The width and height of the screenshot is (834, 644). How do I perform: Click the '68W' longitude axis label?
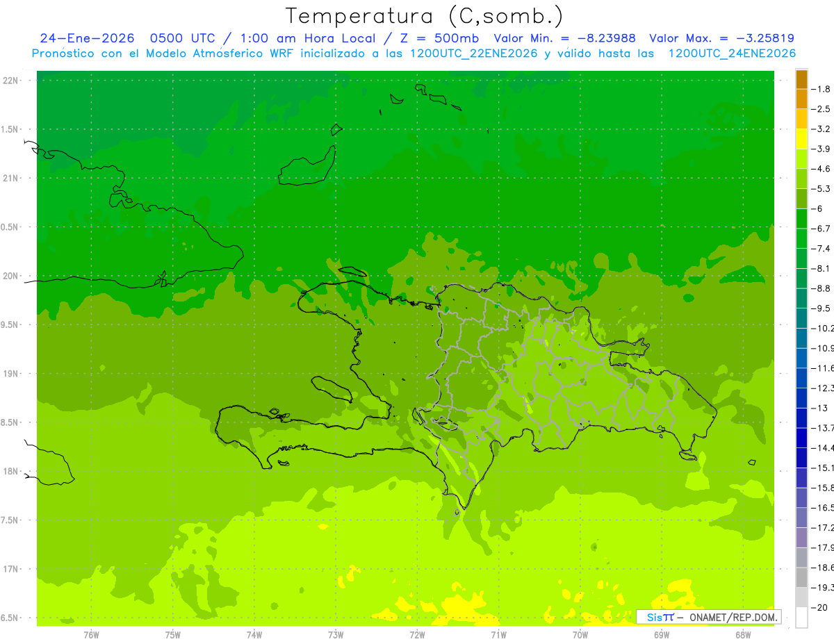click(743, 635)
